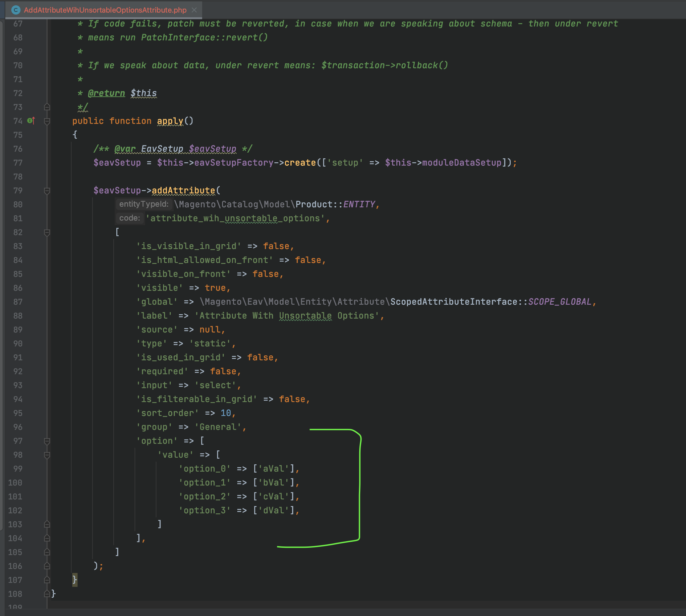Click 'is_filterable_in_grid' key

point(197,399)
